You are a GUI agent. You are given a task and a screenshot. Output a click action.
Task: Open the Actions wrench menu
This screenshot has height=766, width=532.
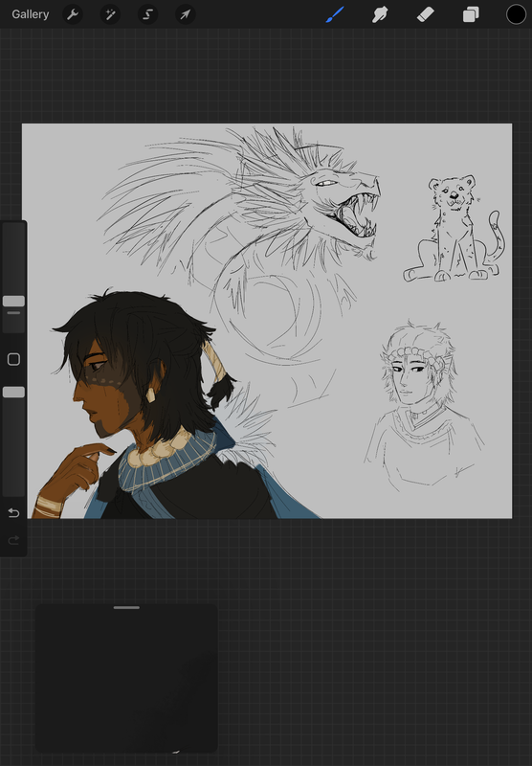[73, 14]
